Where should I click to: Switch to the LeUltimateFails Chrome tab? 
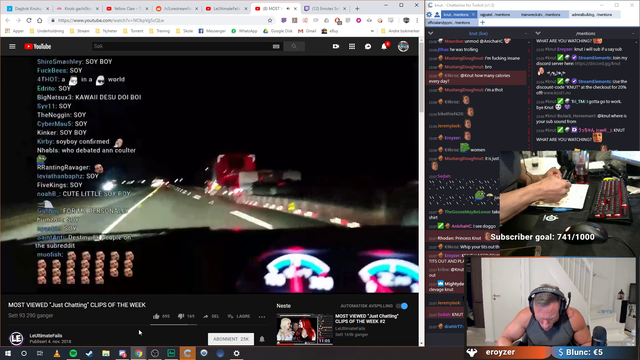pyautogui.click(x=225, y=9)
